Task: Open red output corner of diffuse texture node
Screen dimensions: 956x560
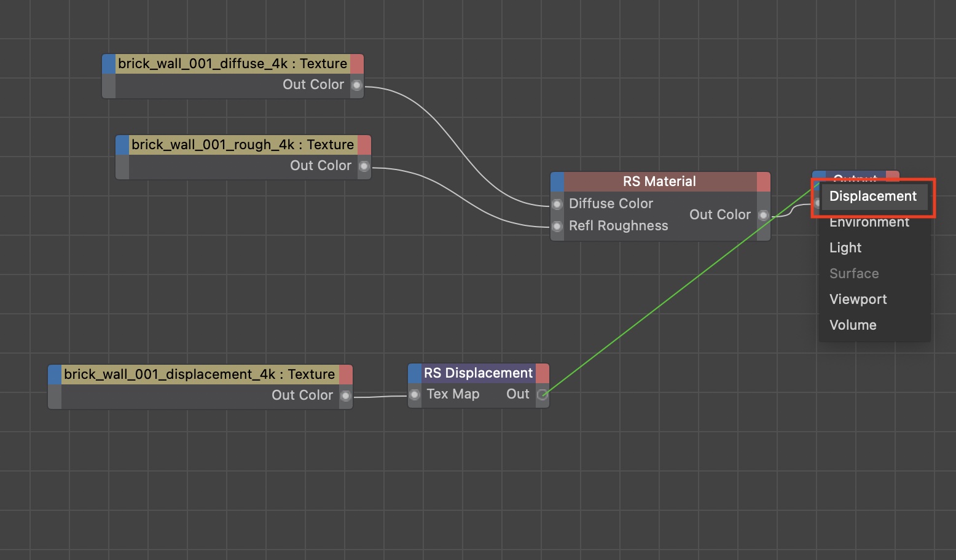Action: (x=356, y=64)
